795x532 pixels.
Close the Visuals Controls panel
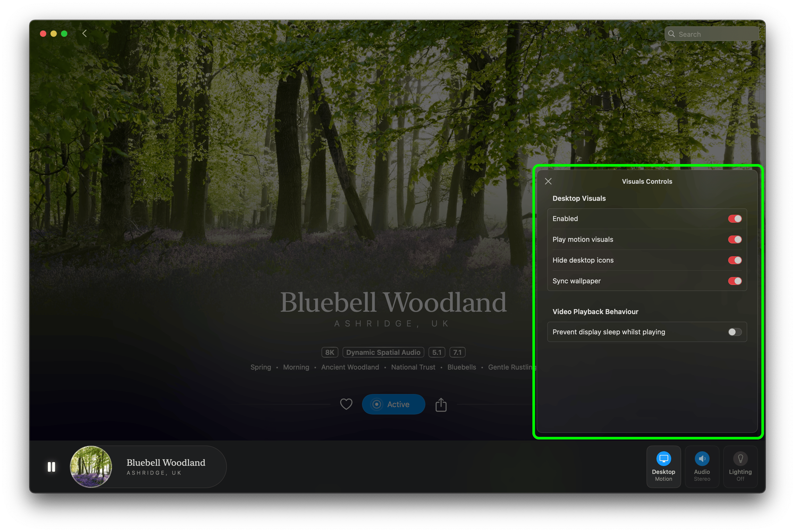[548, 181]
